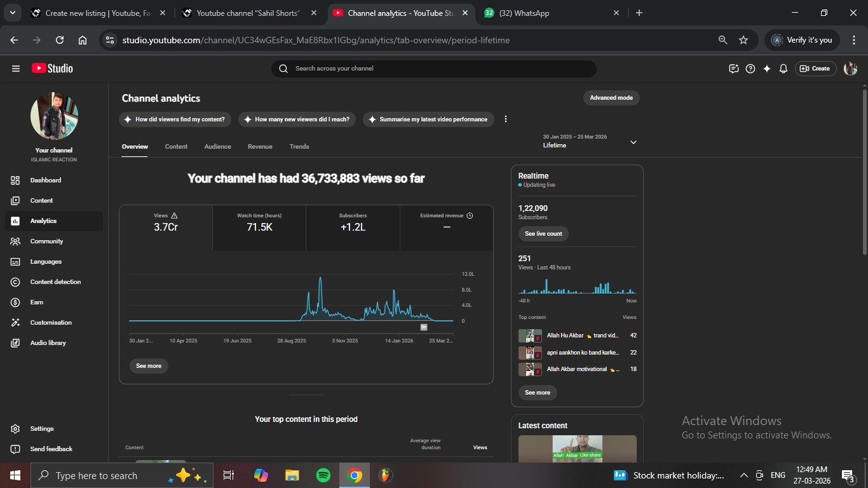Open the Chrome tab search dropdown arrow

[x=12, y=13]
